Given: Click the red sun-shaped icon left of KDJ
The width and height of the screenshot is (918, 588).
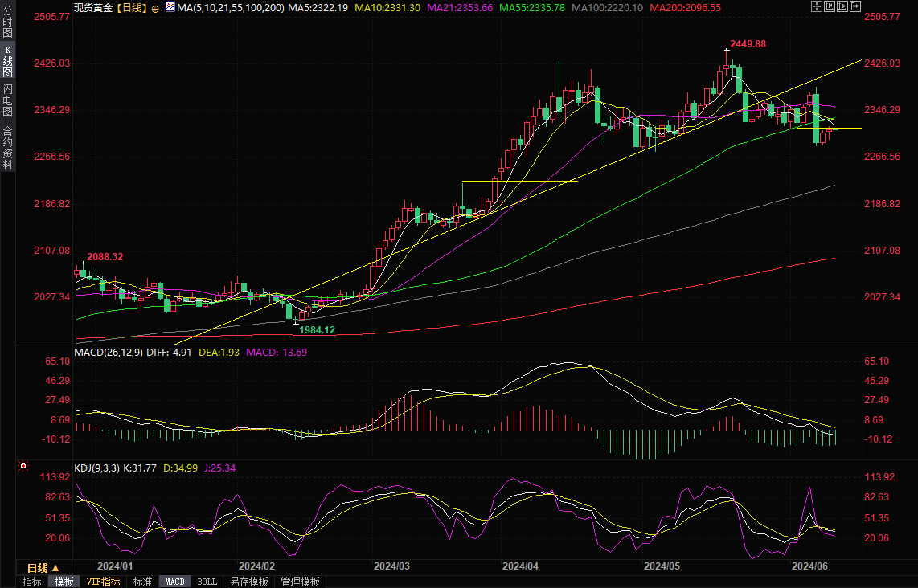Looking at the screenshot, I should pyautogui.click(x=23, y=466).
